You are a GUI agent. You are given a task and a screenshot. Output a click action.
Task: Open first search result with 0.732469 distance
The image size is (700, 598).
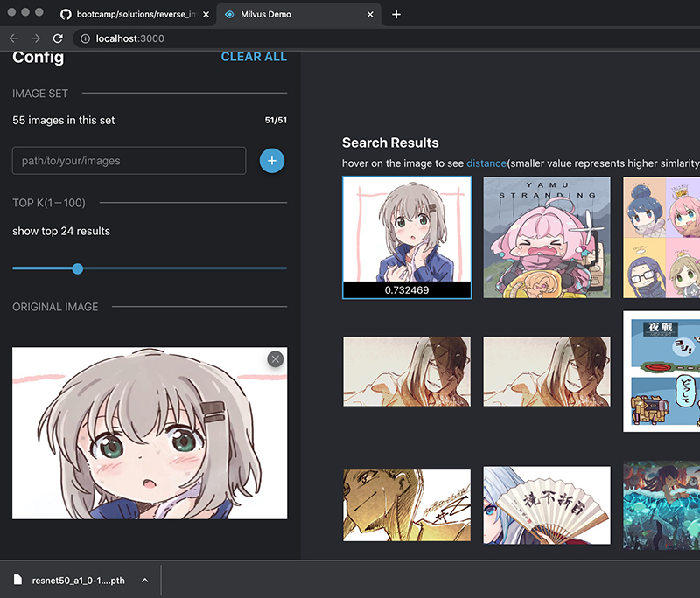(407, 236)
